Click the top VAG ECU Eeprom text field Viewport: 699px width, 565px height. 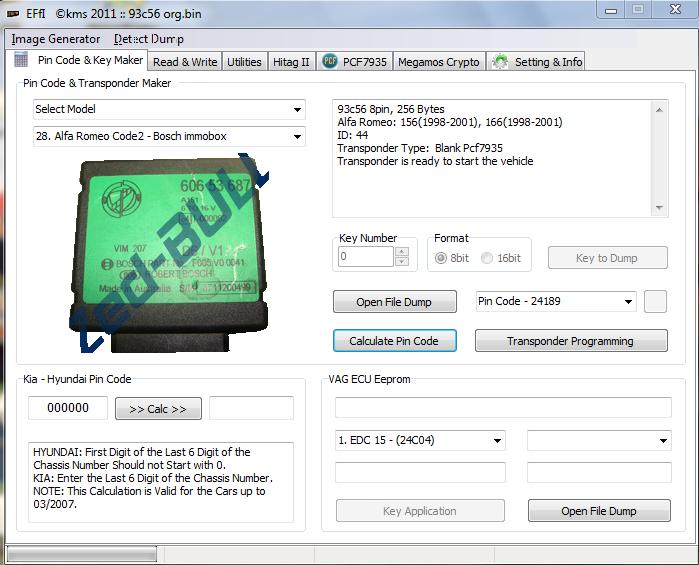click(503, 408)
